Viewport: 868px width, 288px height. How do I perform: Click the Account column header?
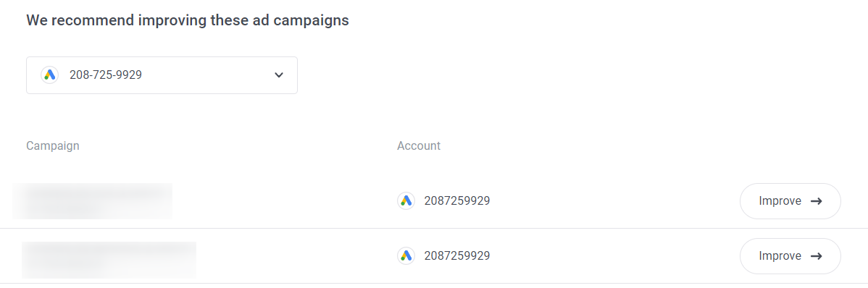click(419, 146)
